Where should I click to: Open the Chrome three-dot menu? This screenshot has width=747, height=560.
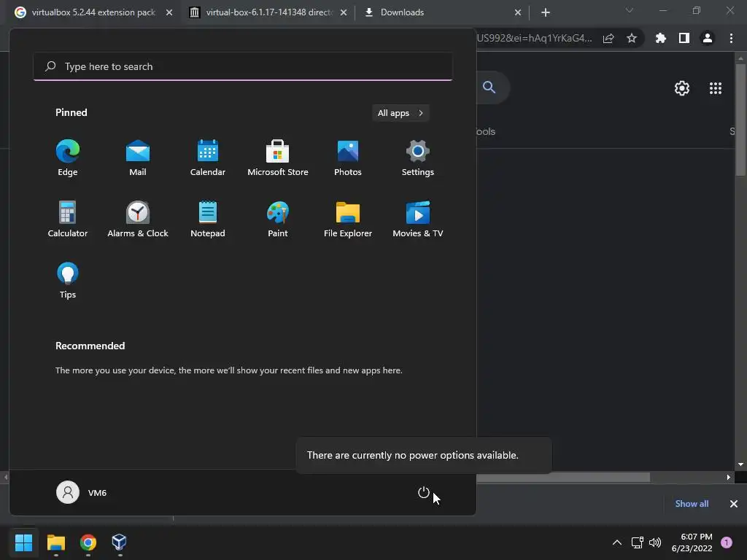[x=731, y=38]
